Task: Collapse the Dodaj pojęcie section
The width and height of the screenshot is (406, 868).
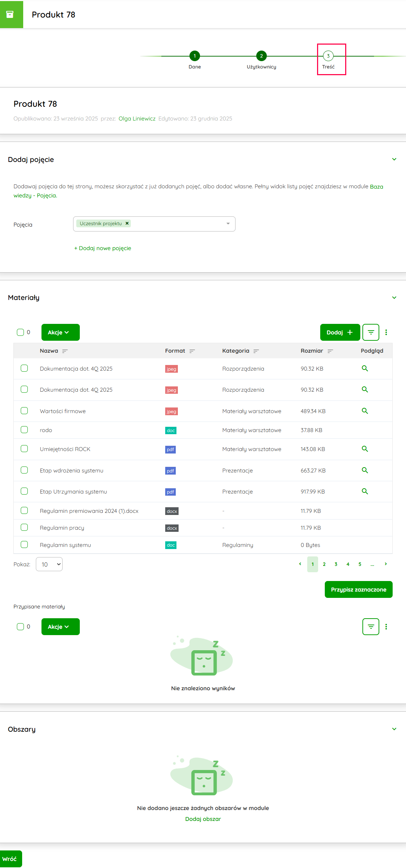Action: click(x=394, y=159)
